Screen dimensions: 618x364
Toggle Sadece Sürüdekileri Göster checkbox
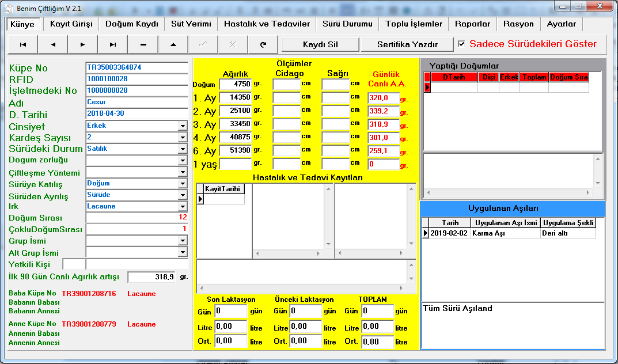461,44
